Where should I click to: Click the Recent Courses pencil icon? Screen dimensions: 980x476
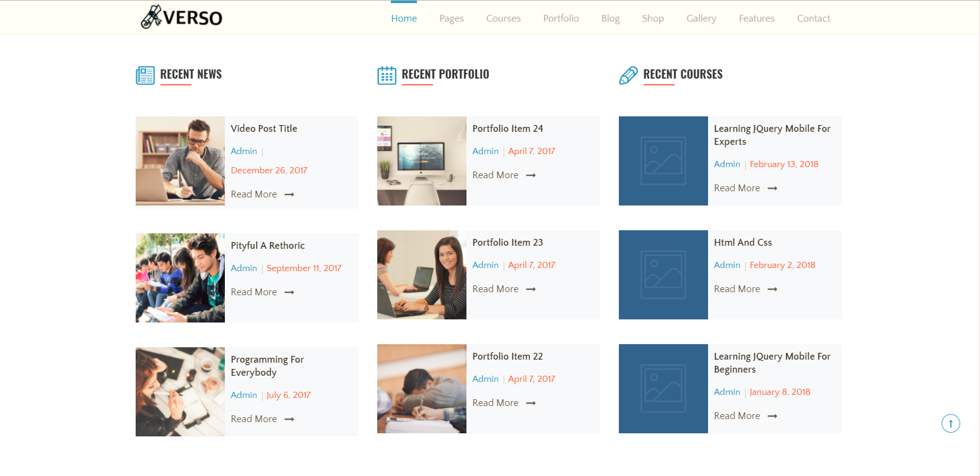click(628, 76)
